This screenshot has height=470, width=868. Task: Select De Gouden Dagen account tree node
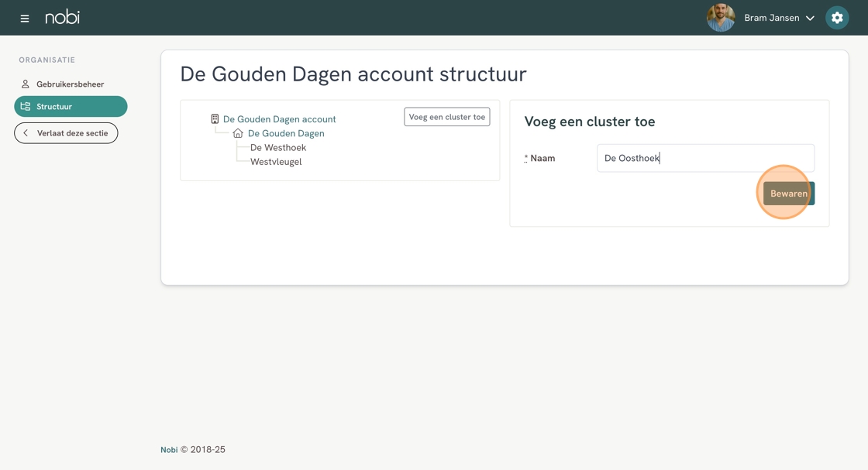[x=280, y=119]
